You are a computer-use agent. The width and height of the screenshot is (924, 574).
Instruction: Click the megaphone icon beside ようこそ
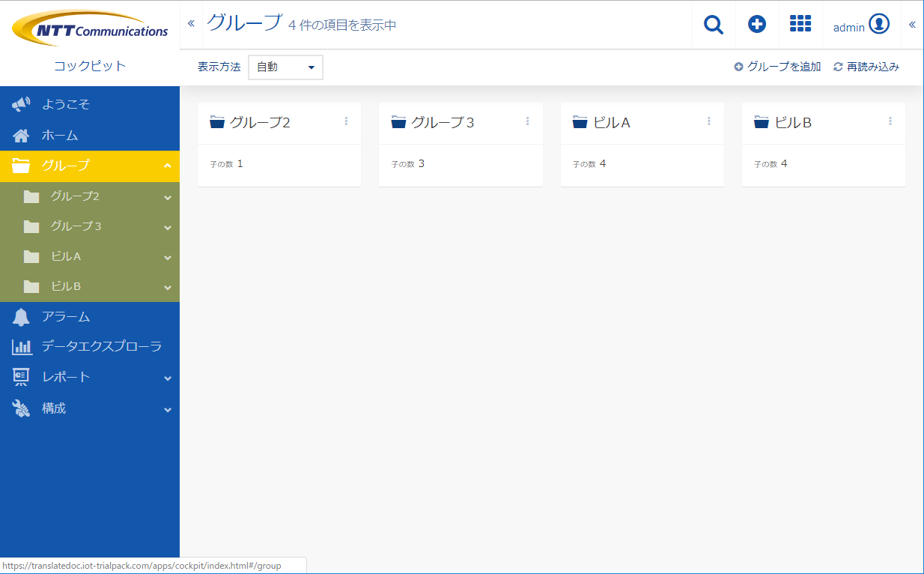pos(21,104)
